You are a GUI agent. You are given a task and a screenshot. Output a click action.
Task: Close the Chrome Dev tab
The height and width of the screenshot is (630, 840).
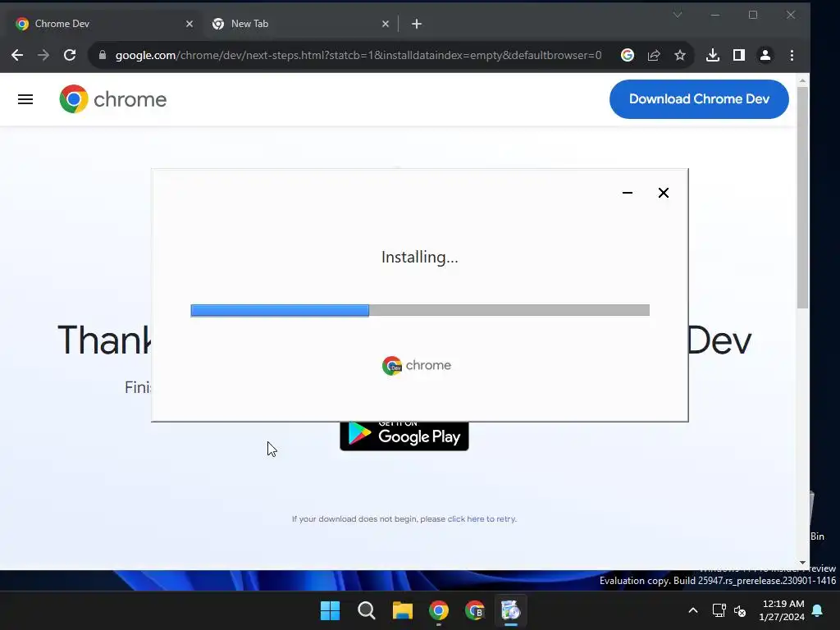click(189, 24)
